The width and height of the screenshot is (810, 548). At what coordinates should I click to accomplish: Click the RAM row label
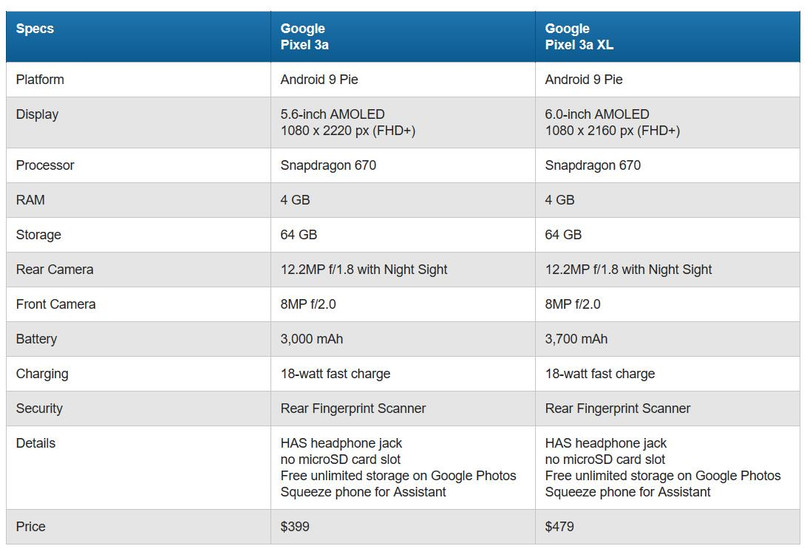tap(31, 200)
